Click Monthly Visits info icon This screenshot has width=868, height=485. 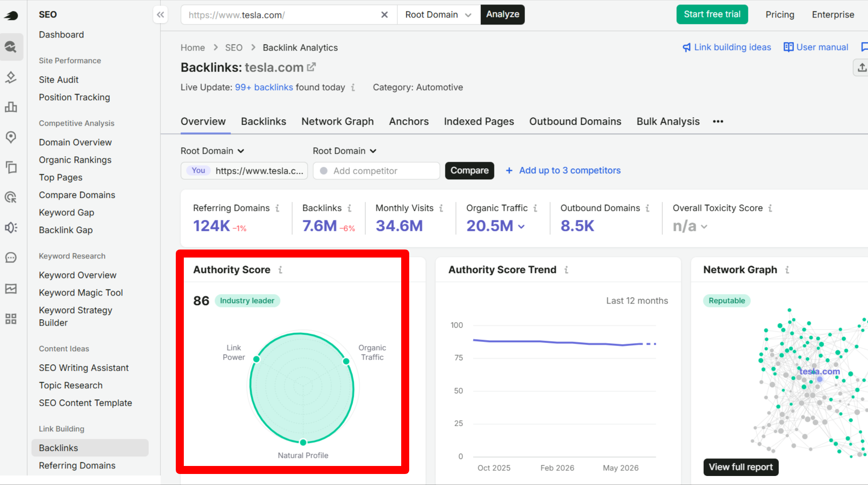(441, 208)
